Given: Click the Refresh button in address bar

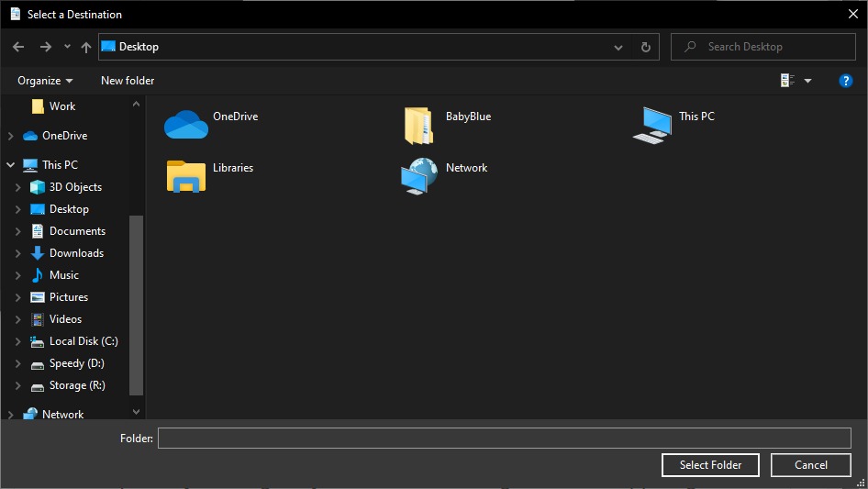Looking at the screenshot, I should [x=646, y=47].
